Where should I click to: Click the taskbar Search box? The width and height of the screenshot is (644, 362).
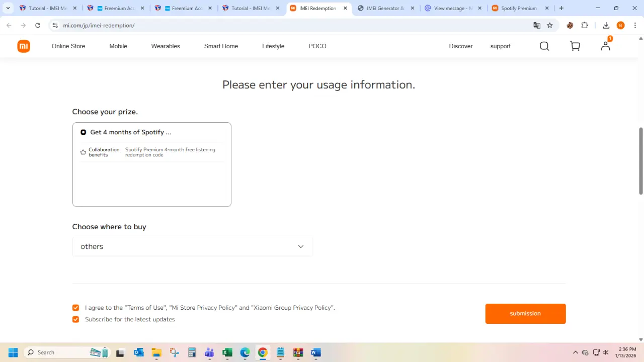tap(66, 352)
